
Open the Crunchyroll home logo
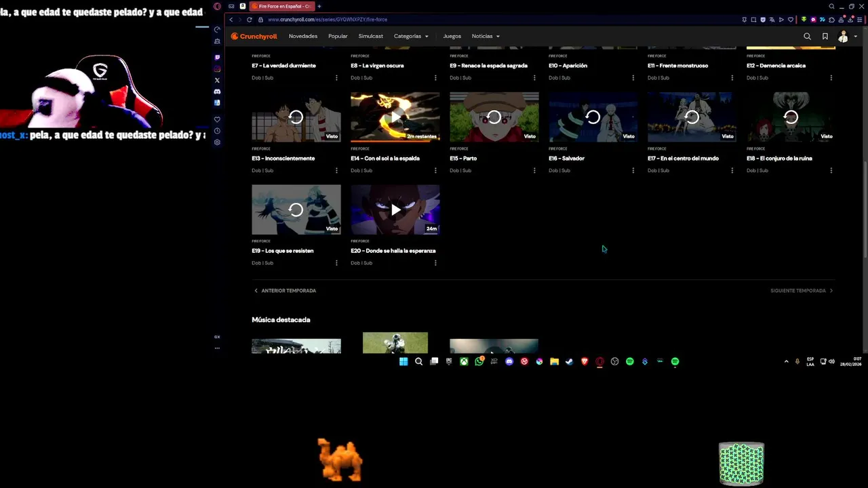click(x=254, y=36)
